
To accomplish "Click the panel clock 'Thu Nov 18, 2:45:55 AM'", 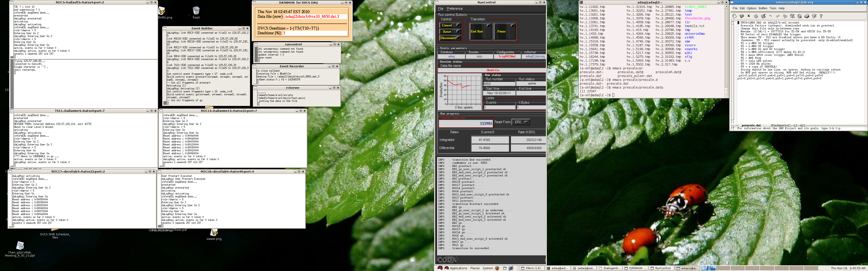I will (848, 268).
